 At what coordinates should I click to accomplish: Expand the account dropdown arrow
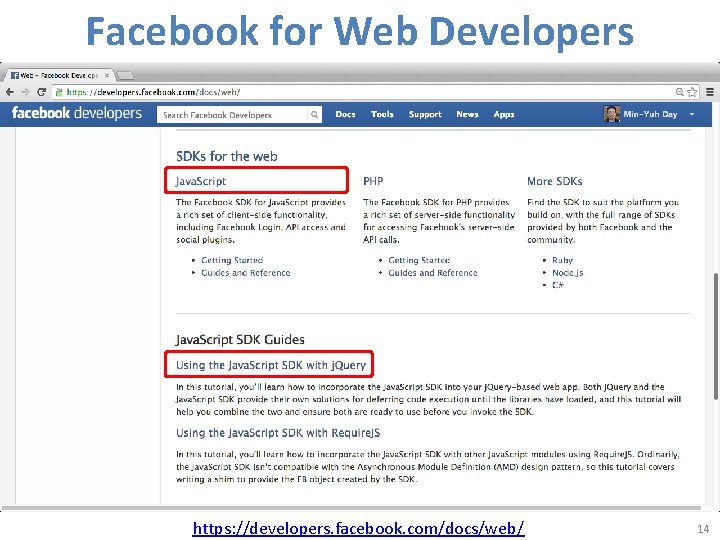(692, 114)
